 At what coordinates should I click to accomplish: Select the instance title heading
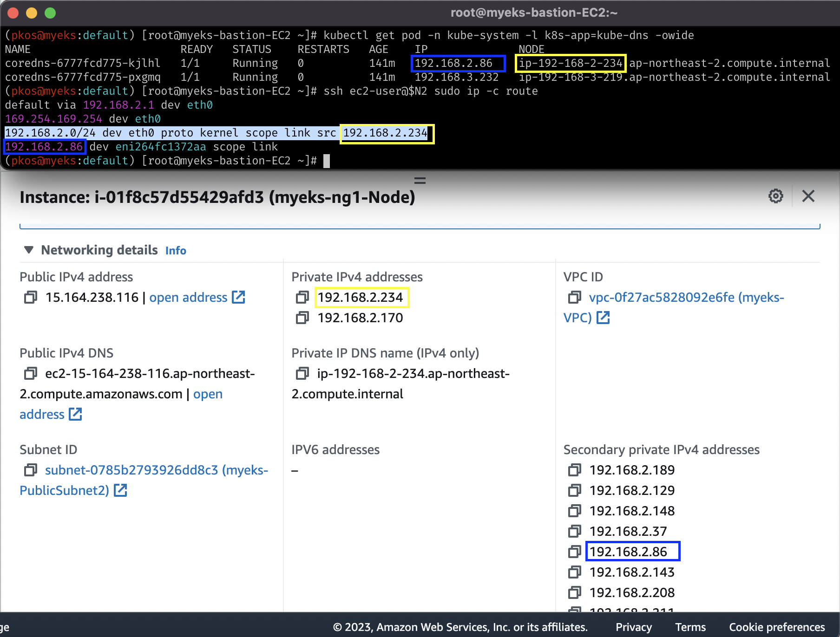pos(217,197)
